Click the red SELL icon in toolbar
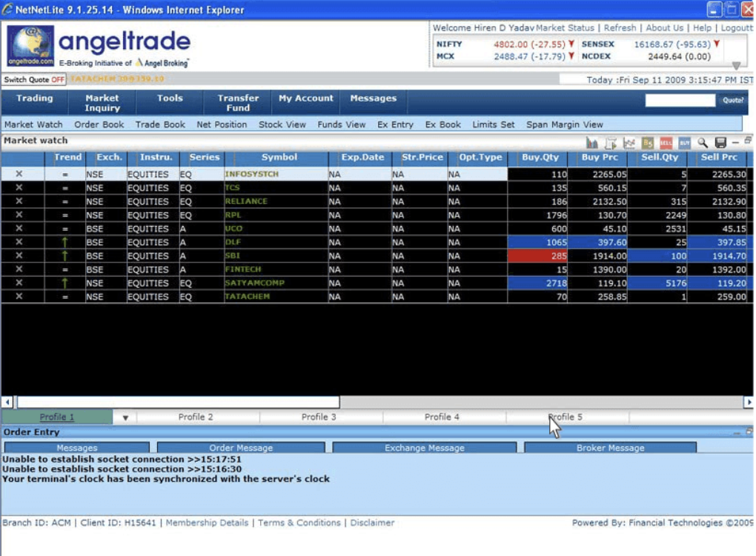This screenshot has width=756, height=556. coord(666,142)
